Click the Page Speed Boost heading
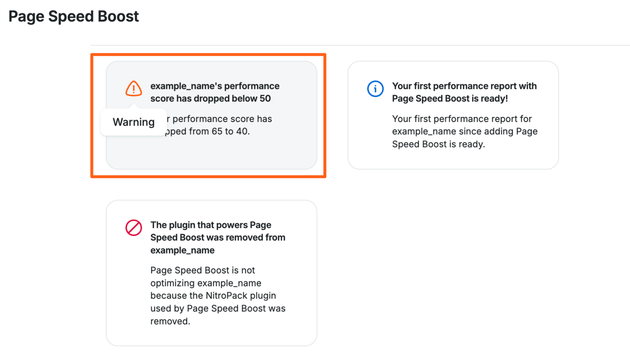The image size is (630, 364). 74,16
